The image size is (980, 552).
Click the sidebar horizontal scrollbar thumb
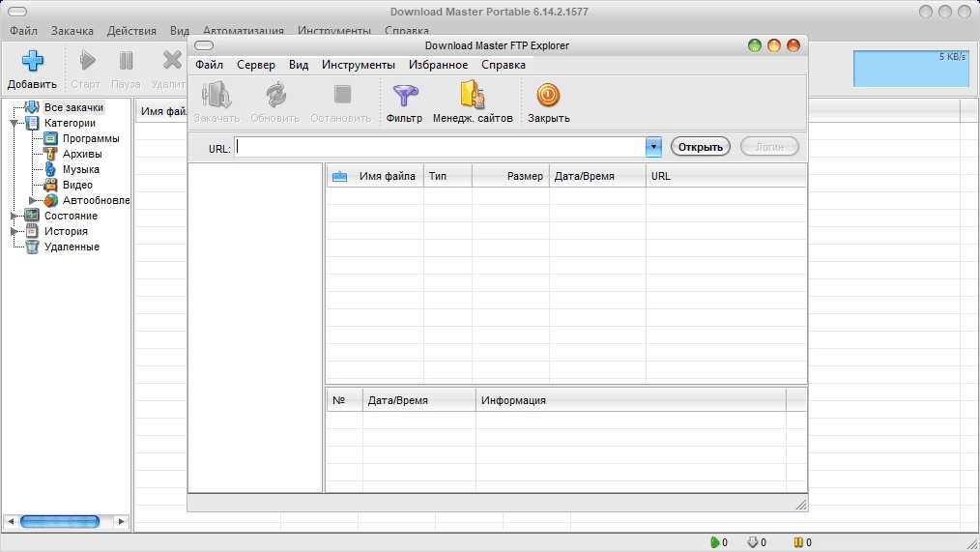pos(60,521)
